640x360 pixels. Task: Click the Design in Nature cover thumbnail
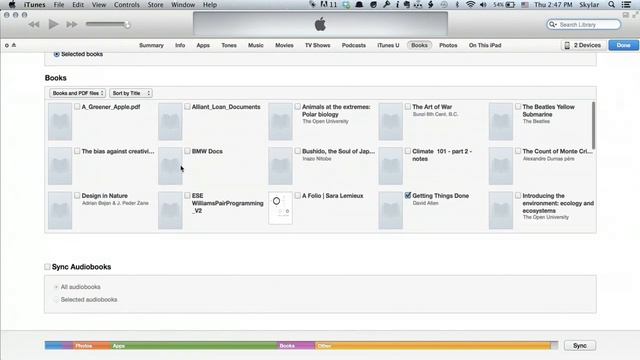click(x=60, y=211)
